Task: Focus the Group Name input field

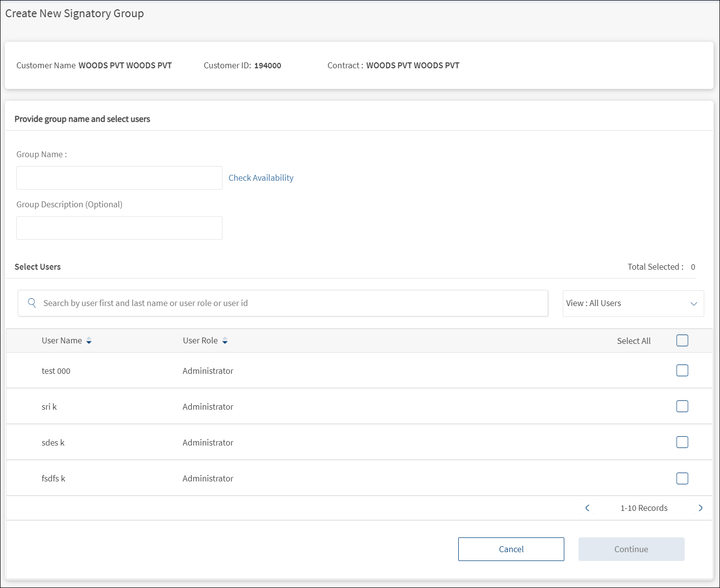Action: 119,178
